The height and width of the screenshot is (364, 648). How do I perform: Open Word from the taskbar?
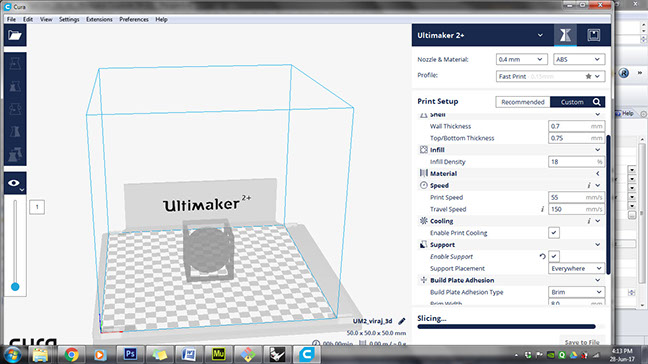pyautogui.click(x=189, y=355)
